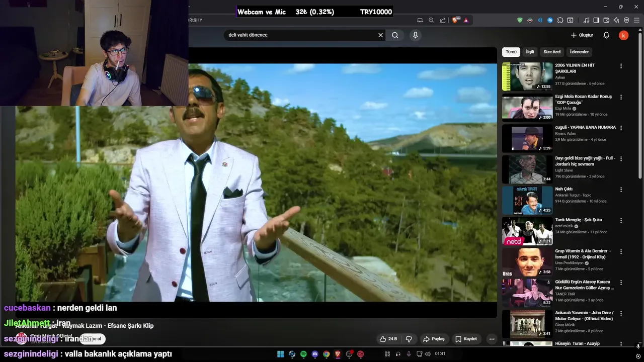Open YouTube notifications bell

606,35
